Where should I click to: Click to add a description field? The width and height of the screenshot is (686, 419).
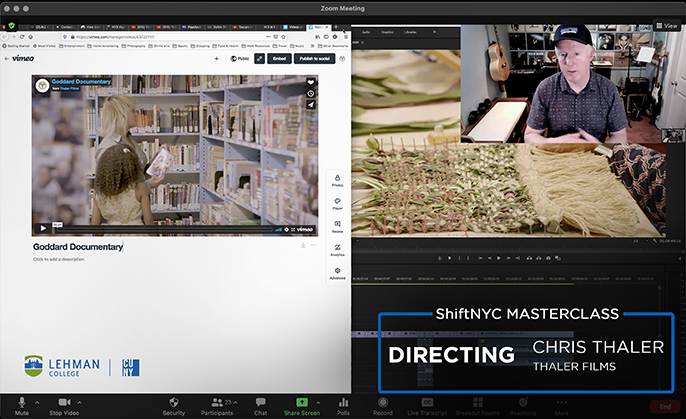point(59,259)
